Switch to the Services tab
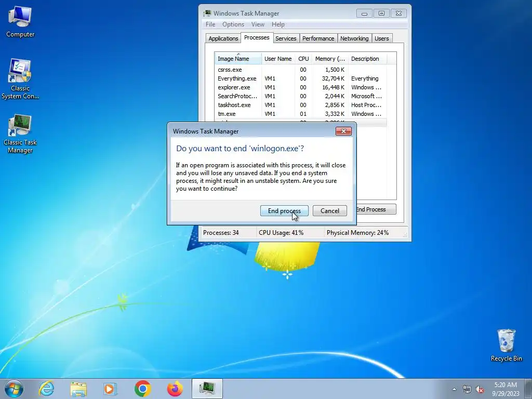Image resolution: width=532 pixels, height=399 pixels. coord(286,38)
